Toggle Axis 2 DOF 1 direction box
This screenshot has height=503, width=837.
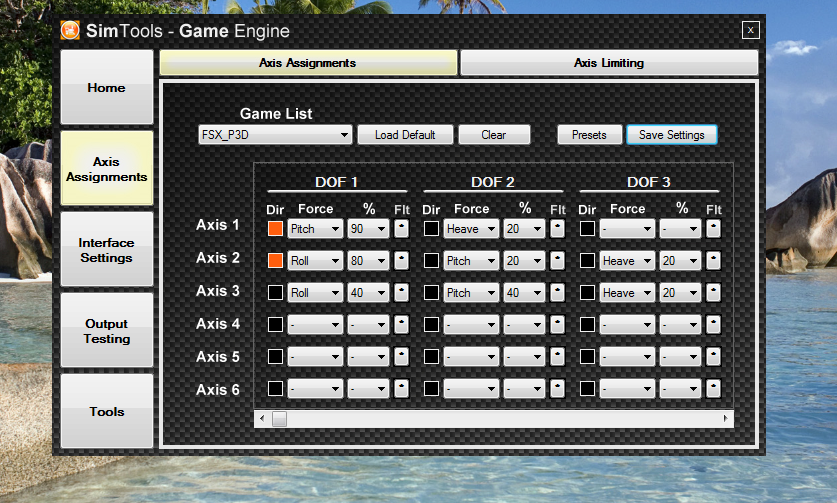pos(275,261)
